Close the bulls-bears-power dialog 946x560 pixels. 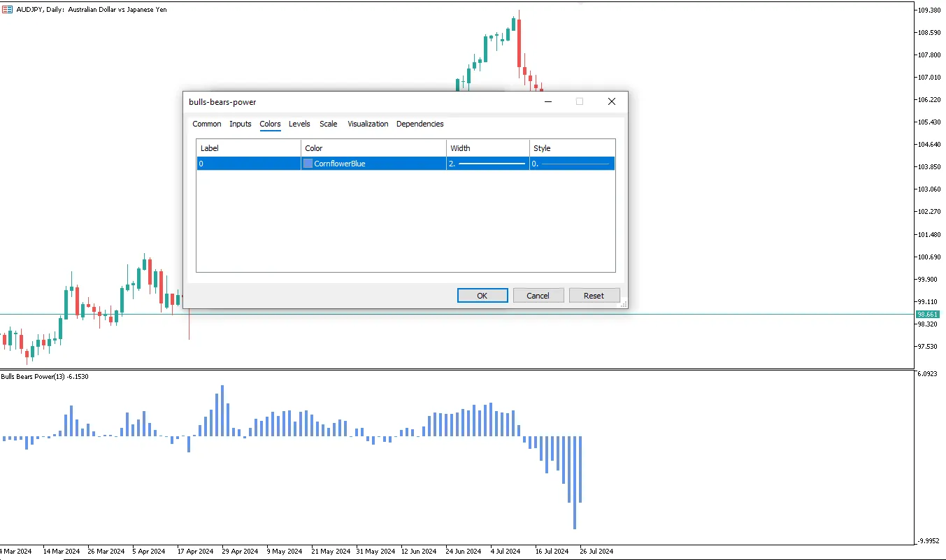click(612, 102)
